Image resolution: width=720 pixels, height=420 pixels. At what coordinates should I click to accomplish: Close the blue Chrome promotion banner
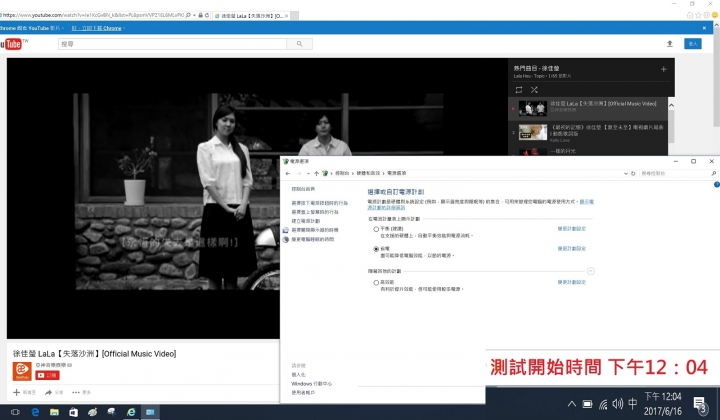click(704, 28)
